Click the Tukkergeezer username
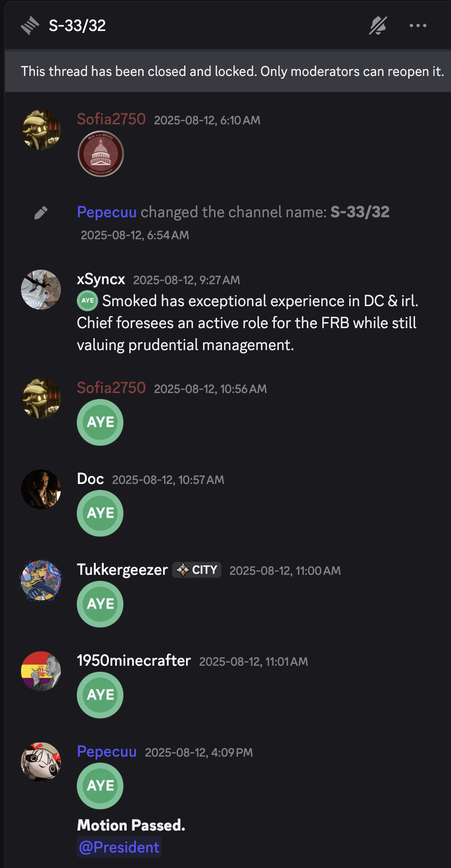451x868 pixels. point(122,570)
